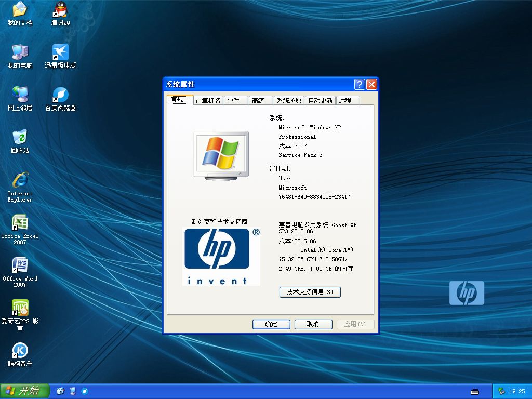Image resolution: width=532 pixels, height=399 pixels.
Task: Open 我的文档 documents folder
Action: (x=19, y=10)
